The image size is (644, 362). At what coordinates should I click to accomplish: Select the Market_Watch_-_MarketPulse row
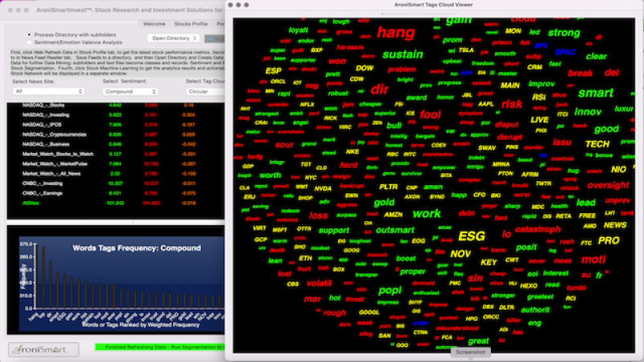[116, 164]
